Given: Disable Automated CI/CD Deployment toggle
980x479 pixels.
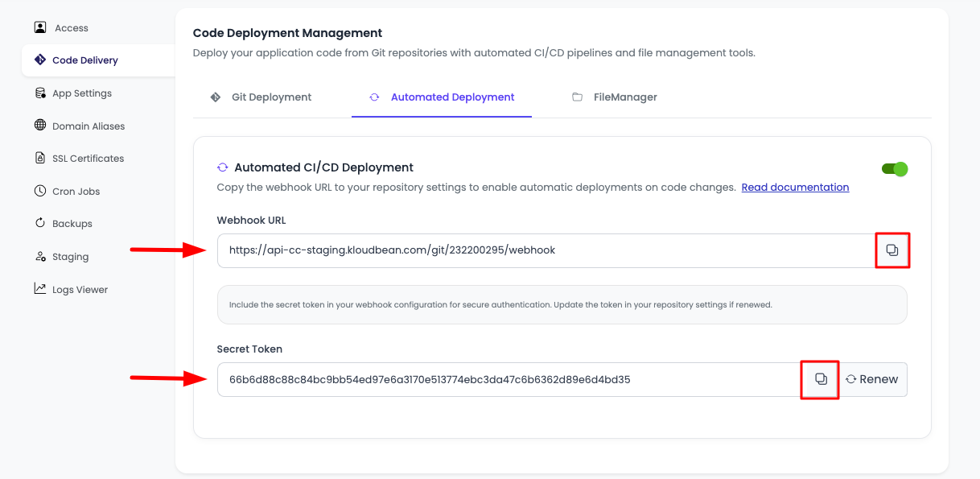Looking at the screenshot, I should point(894,169).
